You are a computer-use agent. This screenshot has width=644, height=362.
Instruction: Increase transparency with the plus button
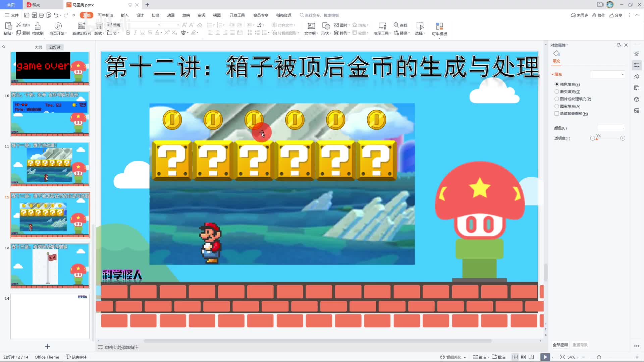click(623, 138)
